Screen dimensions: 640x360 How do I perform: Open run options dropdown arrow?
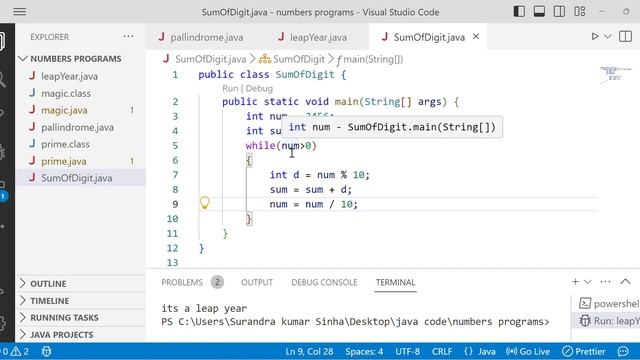click(x=608, y=36)
